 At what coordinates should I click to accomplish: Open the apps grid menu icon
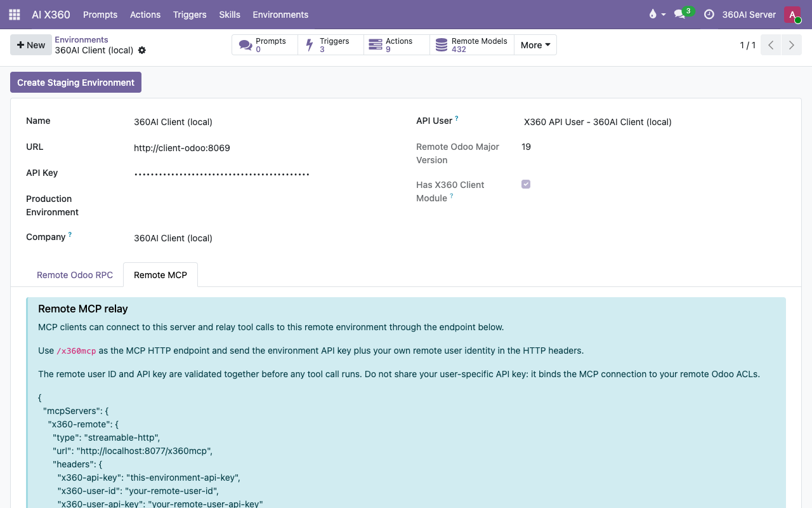(15, 15)
